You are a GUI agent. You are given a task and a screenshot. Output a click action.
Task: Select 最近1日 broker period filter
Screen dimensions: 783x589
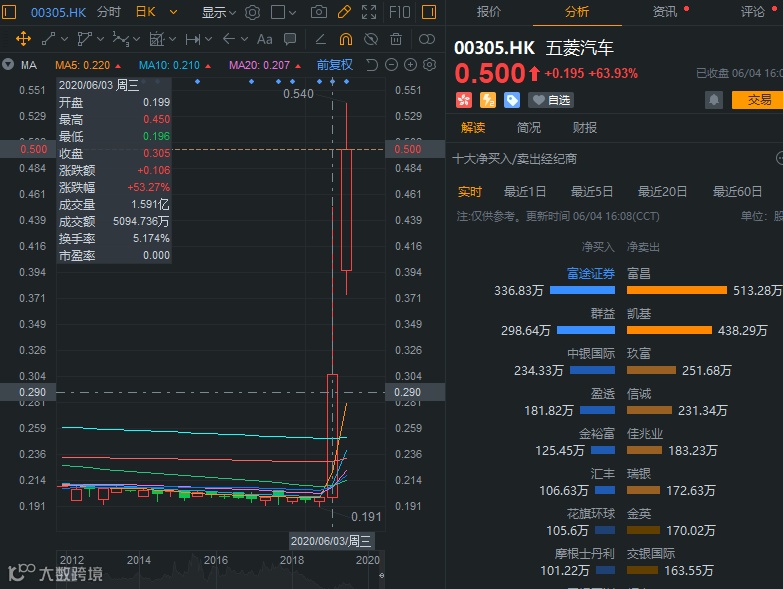point(525,192)
